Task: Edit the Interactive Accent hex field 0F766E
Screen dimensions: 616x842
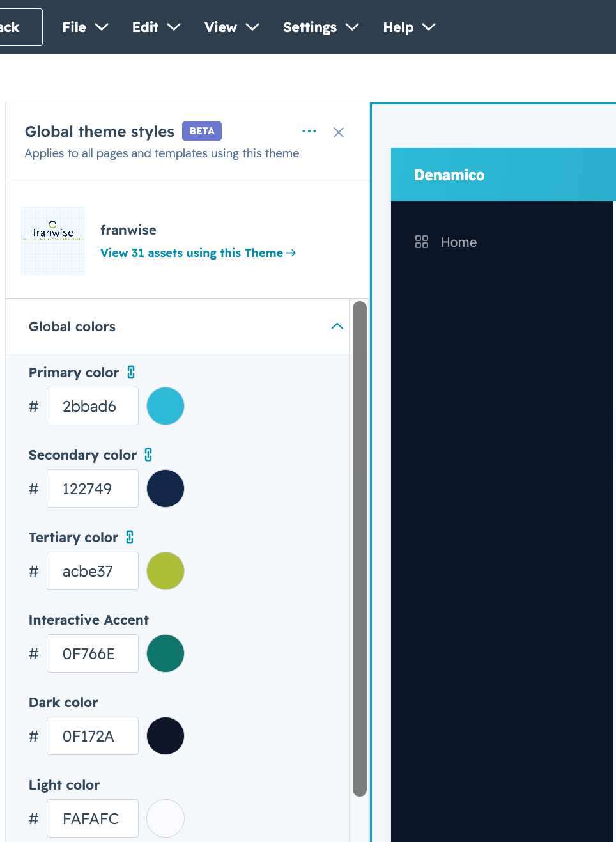Action: [93, 653]
